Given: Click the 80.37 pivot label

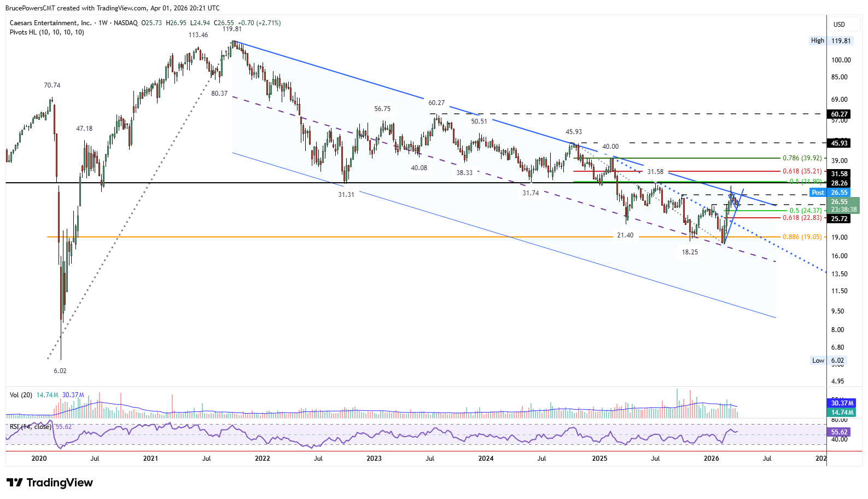Looking at the screenshot, I should 219,94.
